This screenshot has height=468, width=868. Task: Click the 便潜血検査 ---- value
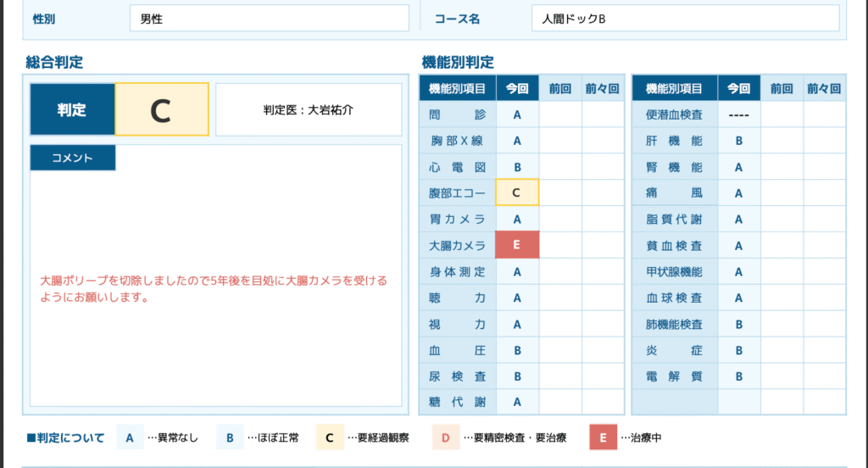tap(738, 115)
